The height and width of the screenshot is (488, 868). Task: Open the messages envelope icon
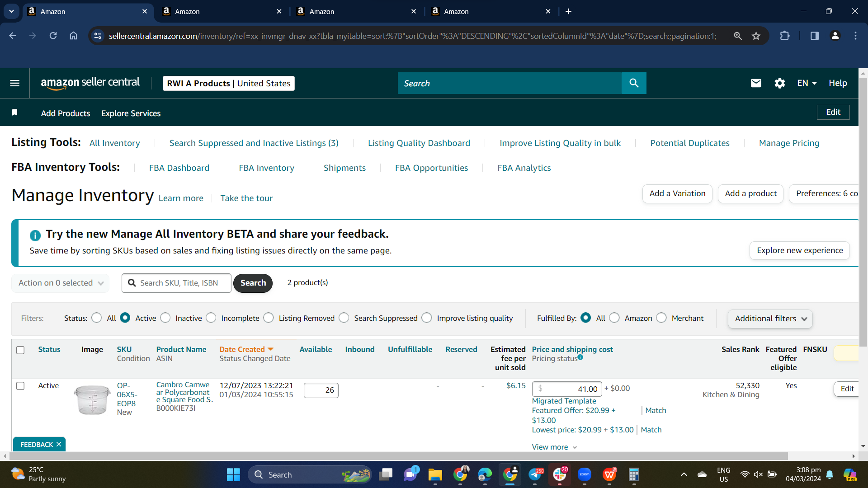point(756,83)
